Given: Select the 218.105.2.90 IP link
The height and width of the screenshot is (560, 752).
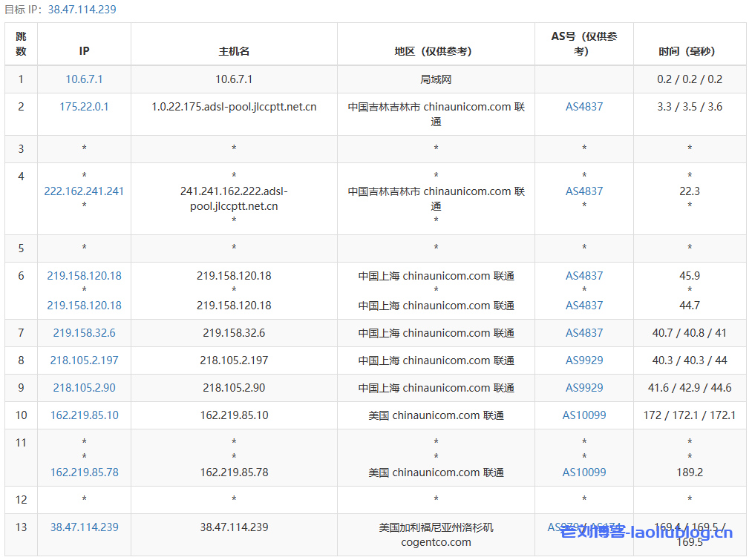Looking at the screenshot, I should (x=84, y=388).
